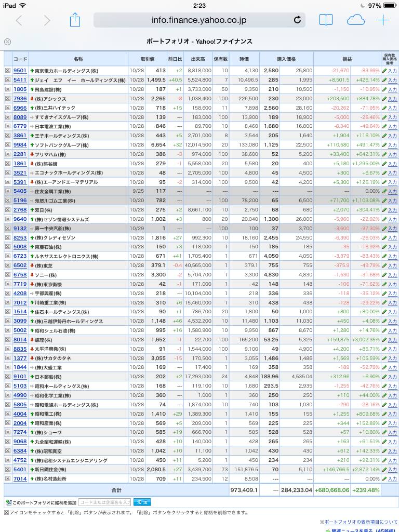Click pencil edit icon for 6502 row
The height and width of the screenshot is (532, 399).
click(384, 265)
